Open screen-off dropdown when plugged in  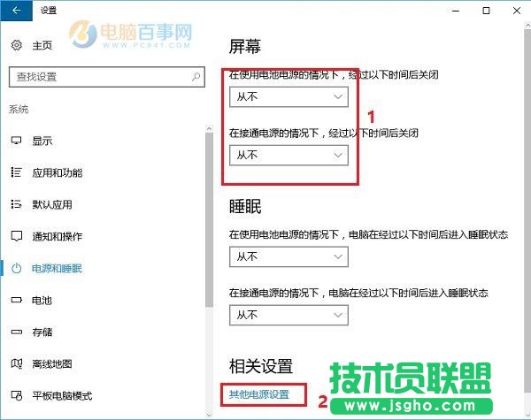(x=288, y=154)
